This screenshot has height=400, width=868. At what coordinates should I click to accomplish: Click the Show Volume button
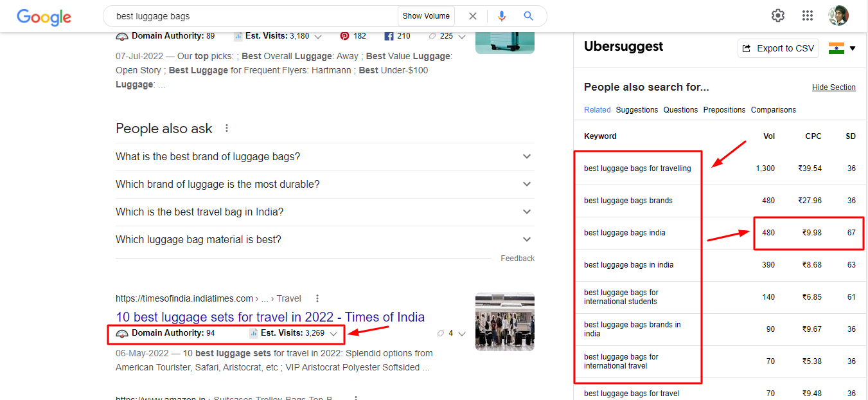click(x=426, y=16)
